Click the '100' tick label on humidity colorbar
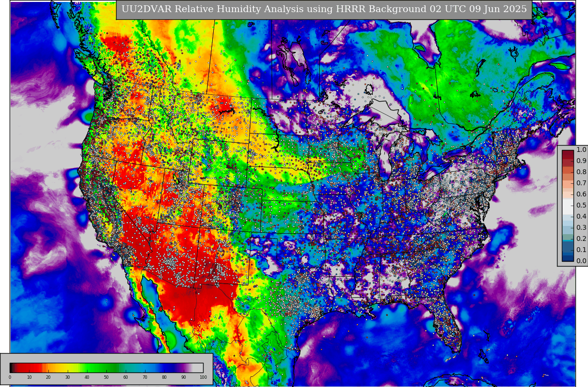Viewport: 588px width, 387px height. [203, 377]
